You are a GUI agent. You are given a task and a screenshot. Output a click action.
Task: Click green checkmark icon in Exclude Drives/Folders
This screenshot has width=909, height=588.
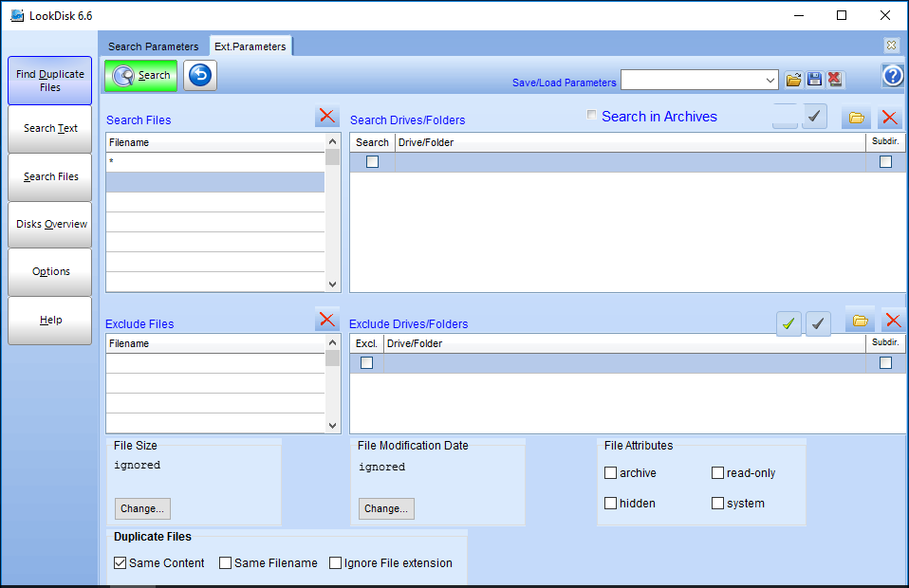click(x=788, y=323)
